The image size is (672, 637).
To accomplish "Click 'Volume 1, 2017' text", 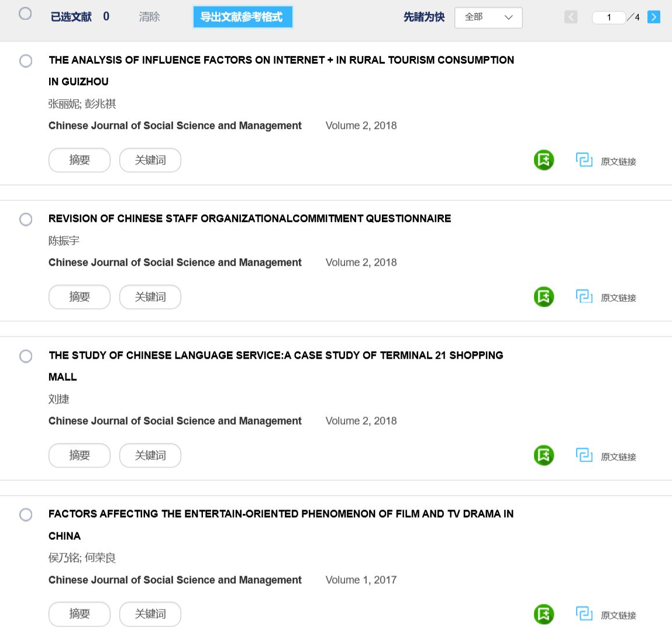I will (361, 580).
